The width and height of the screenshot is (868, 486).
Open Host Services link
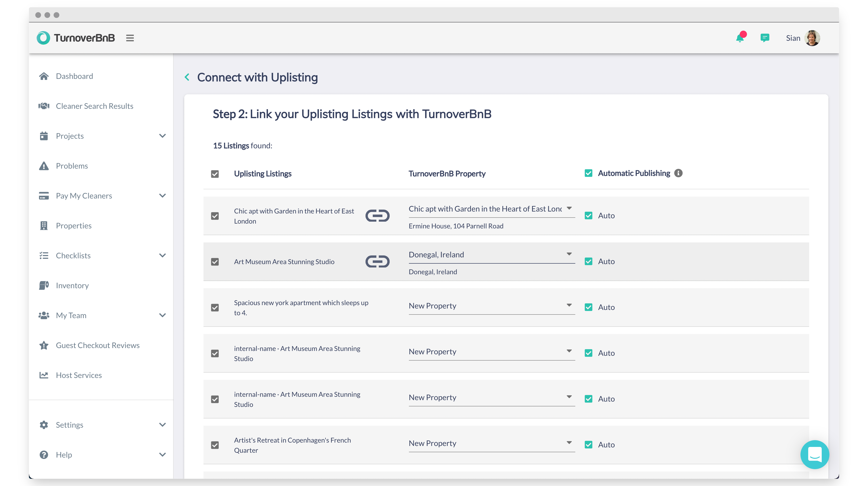click(x=79, y=375)
